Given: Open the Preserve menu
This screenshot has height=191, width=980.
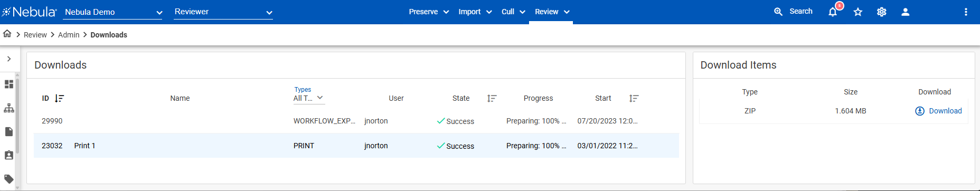Looking at the screenshot, I should (x=429, y=12).
